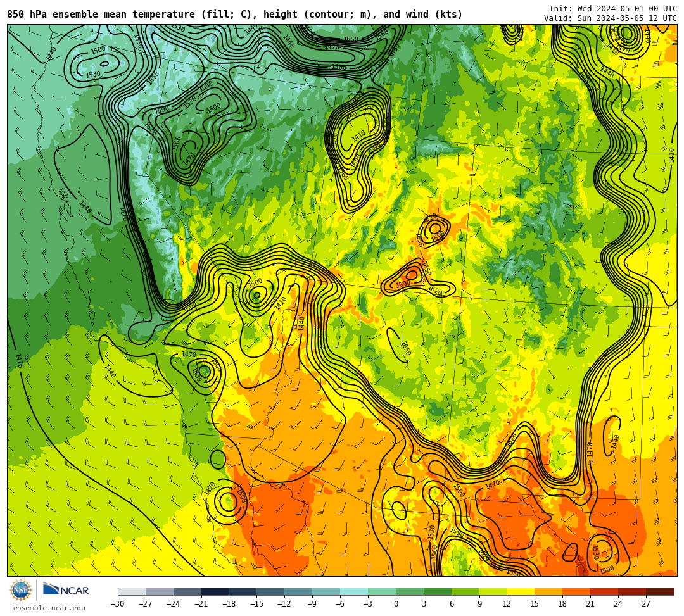Click the -24 colorbar tick label
The width and height of the screenshot is (684, 616).
pos(174,604)
